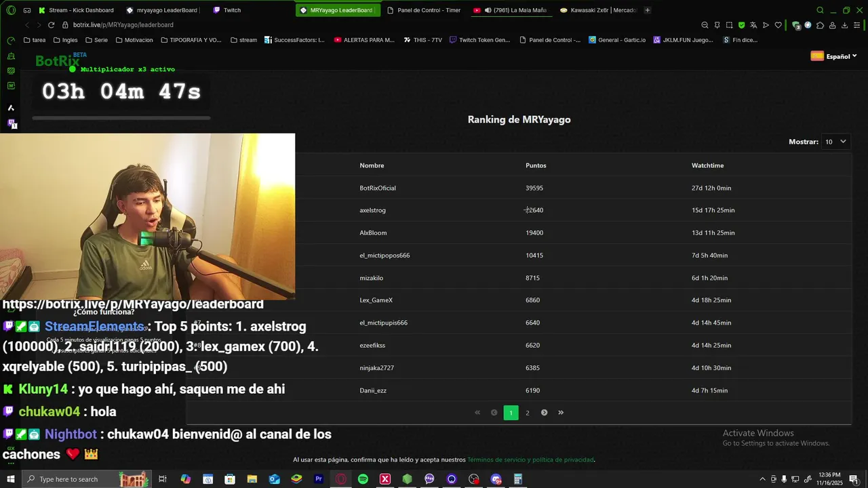Click the send/flow arrow icon

click(x=766, y=25)
